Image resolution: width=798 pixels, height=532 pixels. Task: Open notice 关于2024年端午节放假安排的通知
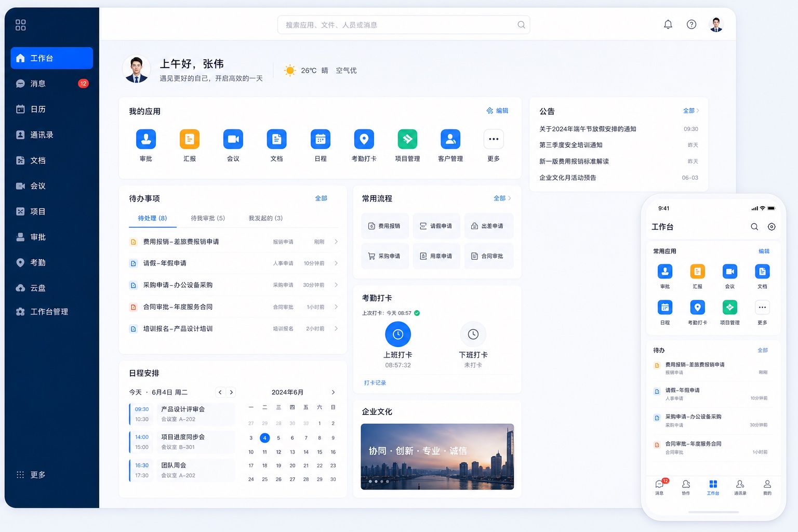pyautogui.click(x=588, y=129)
